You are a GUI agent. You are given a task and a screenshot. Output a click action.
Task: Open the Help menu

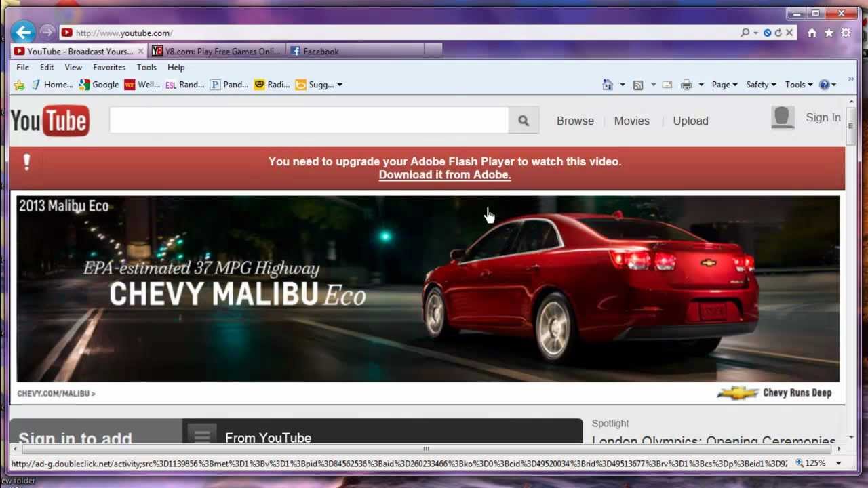tap(176, 67)
